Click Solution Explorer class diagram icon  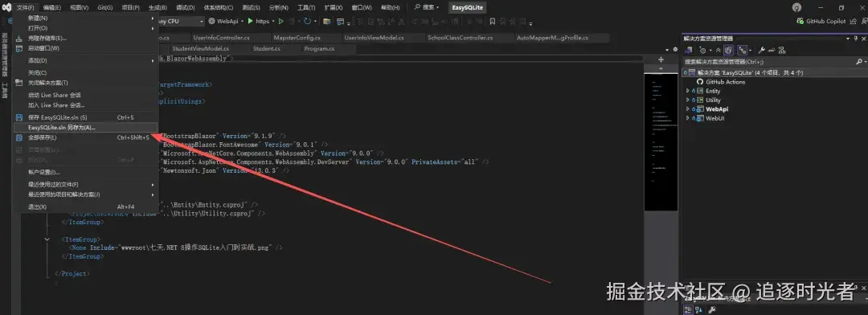tap(781, 50)
